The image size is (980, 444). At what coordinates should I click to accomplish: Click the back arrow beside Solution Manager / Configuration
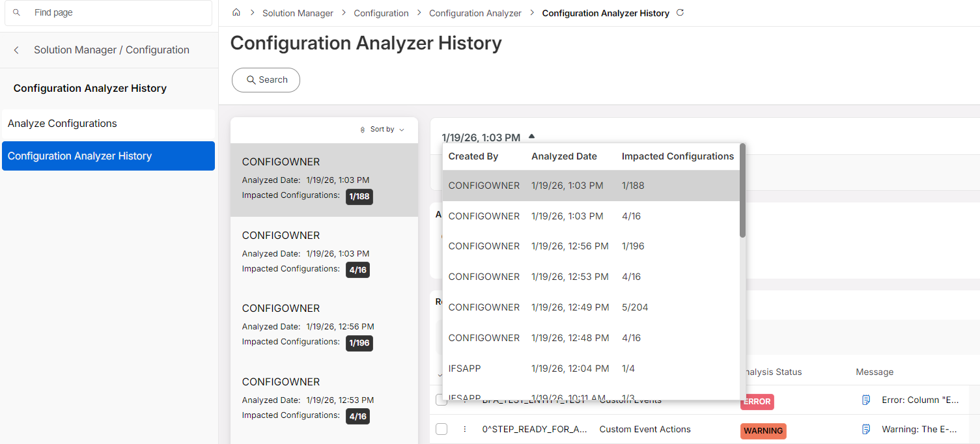coord(16,50)
